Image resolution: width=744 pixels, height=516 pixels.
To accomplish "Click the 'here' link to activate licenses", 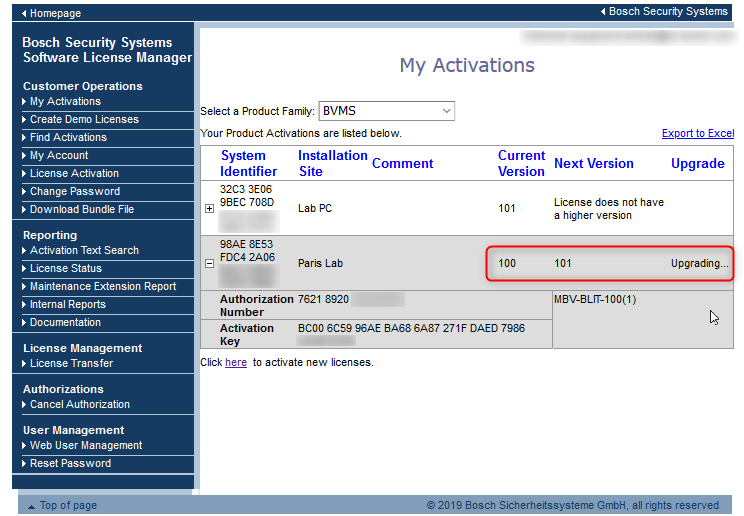I will tap(235, 362).
